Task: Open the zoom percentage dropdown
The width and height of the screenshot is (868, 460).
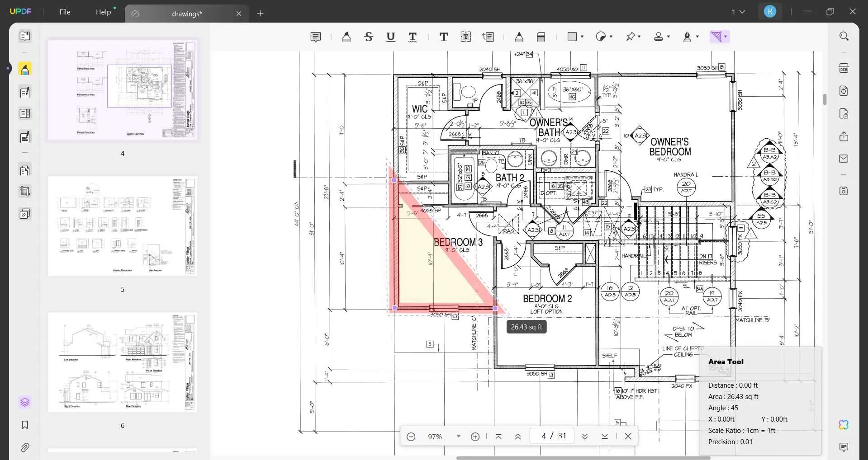Action: tap(459, 437)
